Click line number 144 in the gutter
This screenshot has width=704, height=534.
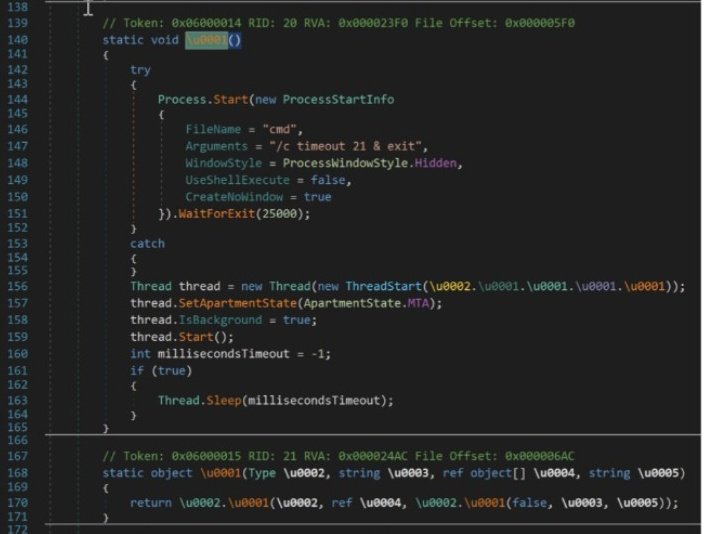click(18, 99)
